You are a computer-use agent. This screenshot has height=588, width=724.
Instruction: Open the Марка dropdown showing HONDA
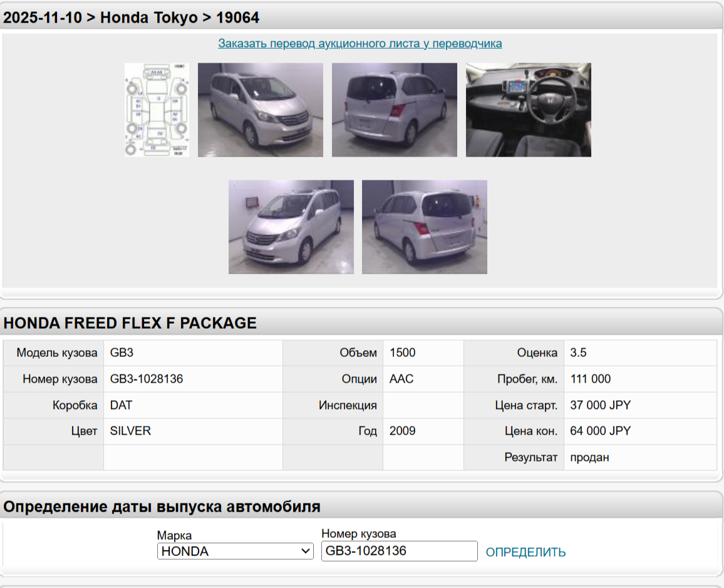click(x=235, y=551)
